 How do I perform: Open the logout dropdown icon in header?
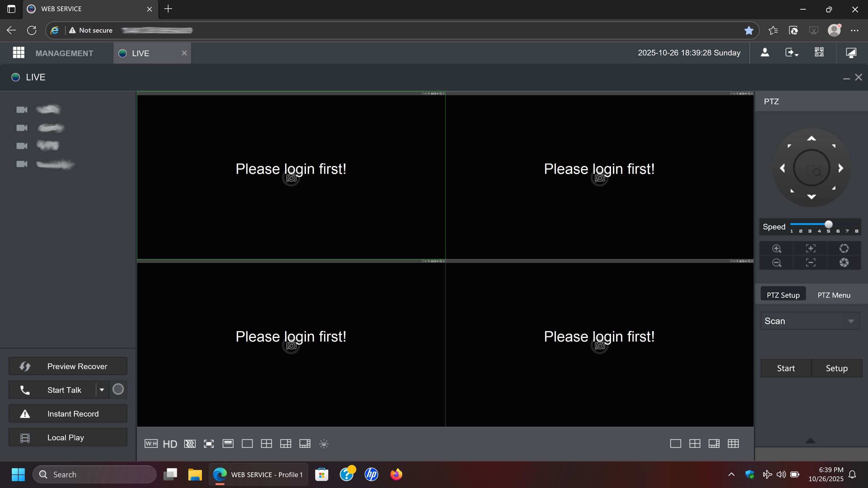tap(792, 52)
